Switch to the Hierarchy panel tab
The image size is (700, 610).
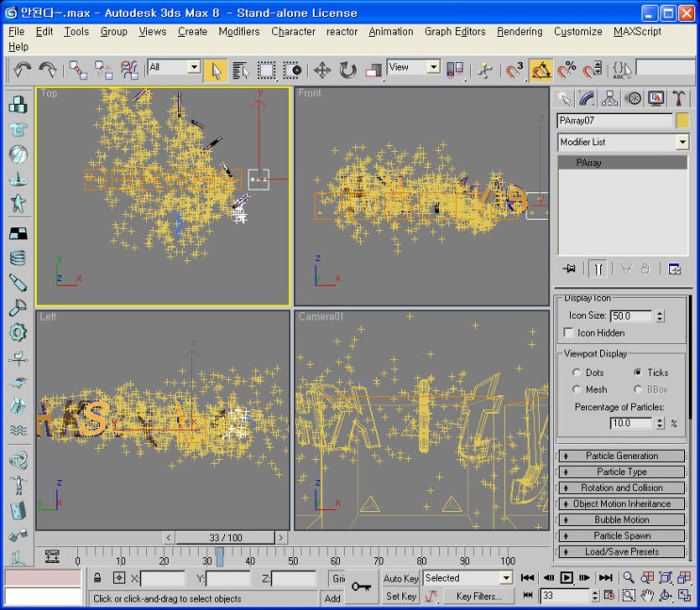click(610, 98)
